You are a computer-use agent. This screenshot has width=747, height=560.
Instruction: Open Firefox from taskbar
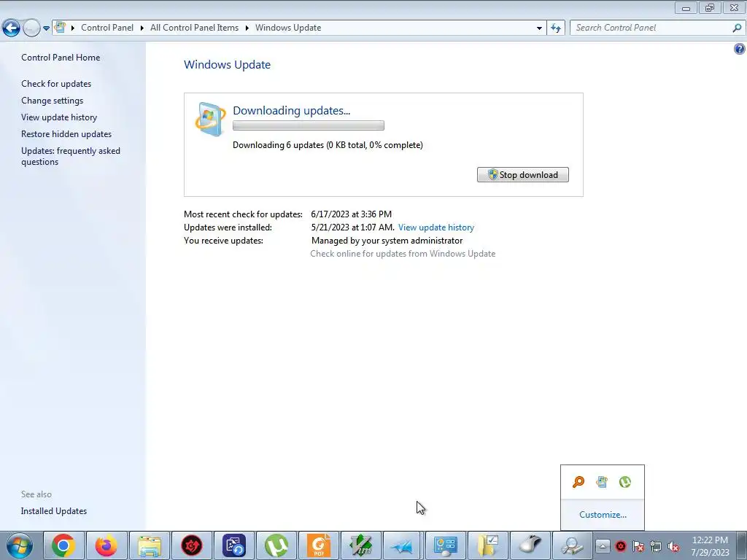point(107,545)
